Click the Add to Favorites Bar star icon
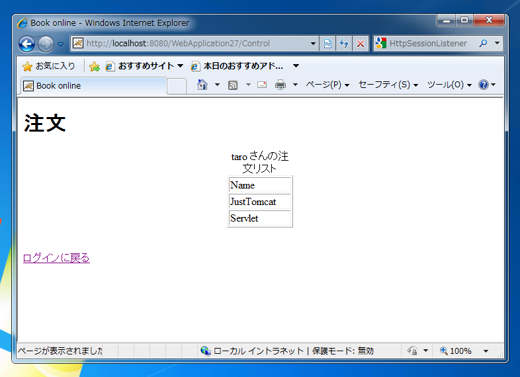The width and height of the screenshot is (520, 377). click(x=95, y=66)
